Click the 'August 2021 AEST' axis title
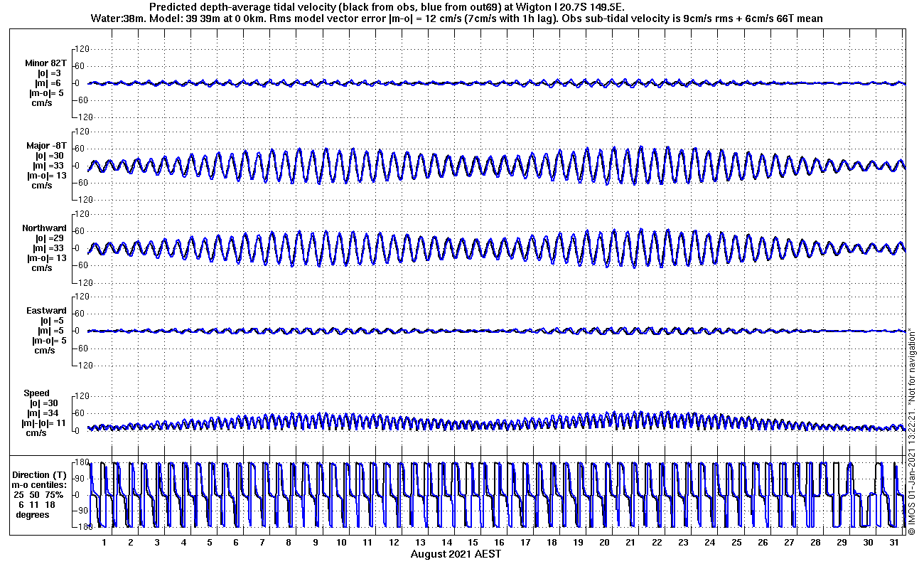The width and height of the screenshot is (924, 569). (456, 553)
